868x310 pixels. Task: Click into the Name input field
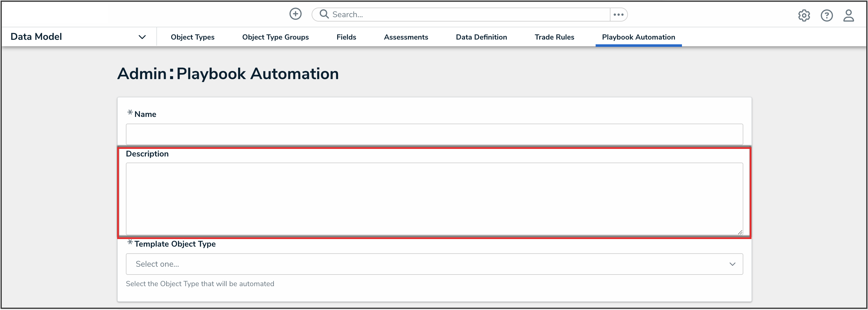click(434, 134)
